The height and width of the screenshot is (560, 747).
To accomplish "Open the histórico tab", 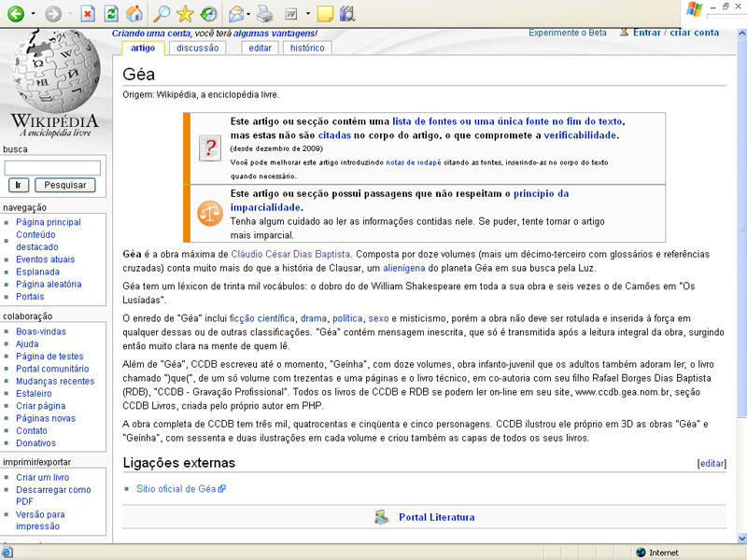I will pos(307,48).
